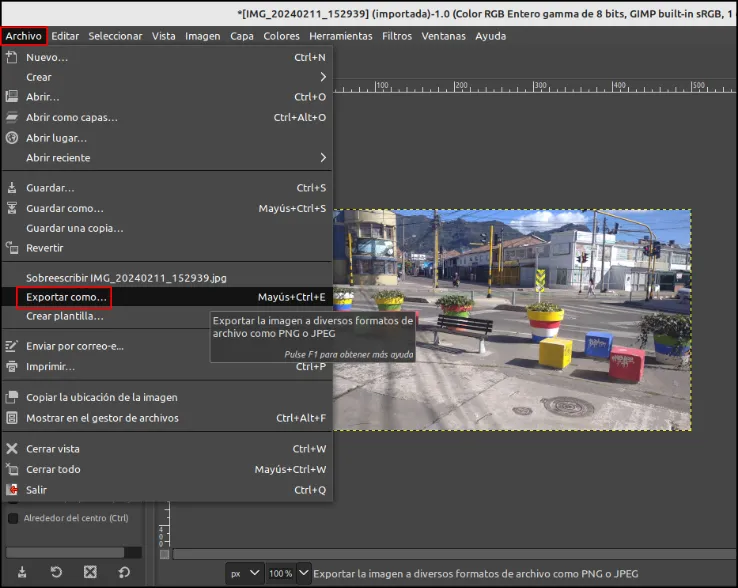Open the Filtros menu
The width and height of the screenshot is (738, 588).
point(397,36)
